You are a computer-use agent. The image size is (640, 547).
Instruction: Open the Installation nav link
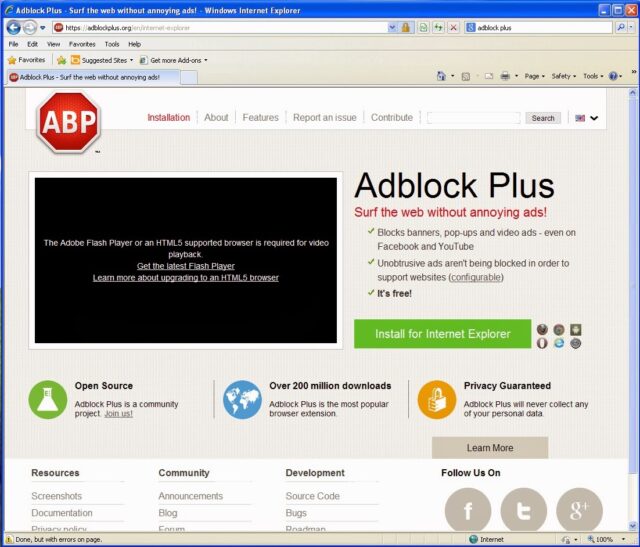click(169, 118)
